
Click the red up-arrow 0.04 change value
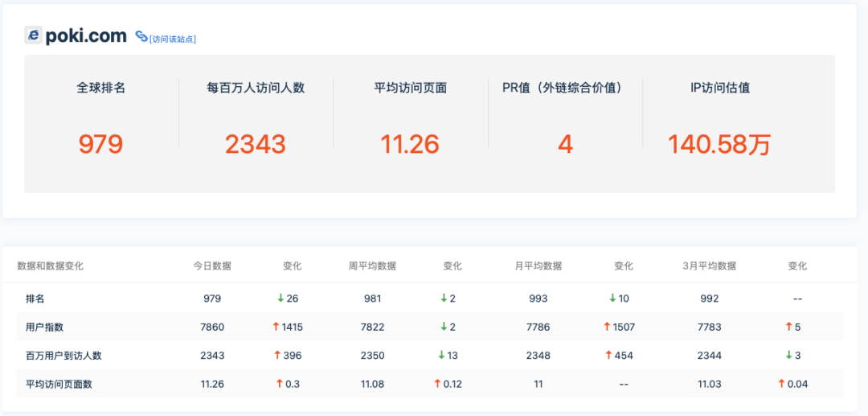click(793, 384)
